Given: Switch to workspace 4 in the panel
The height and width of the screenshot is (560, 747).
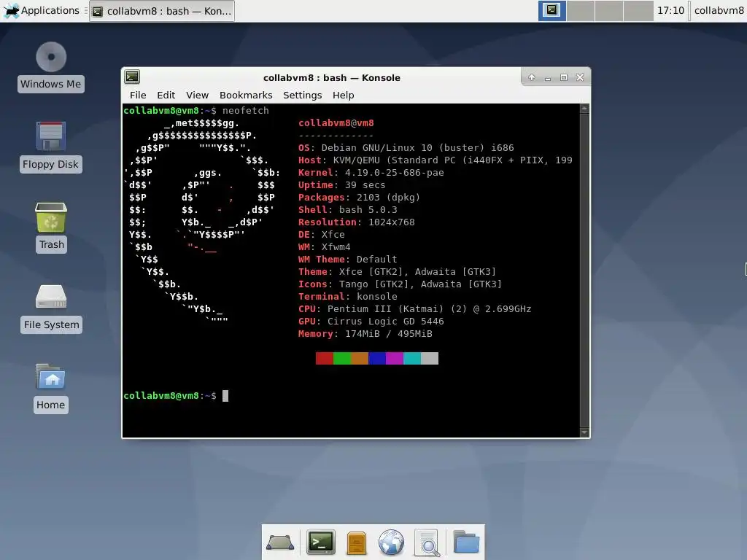Looking at the screenshot, I should tap(638, 10).
